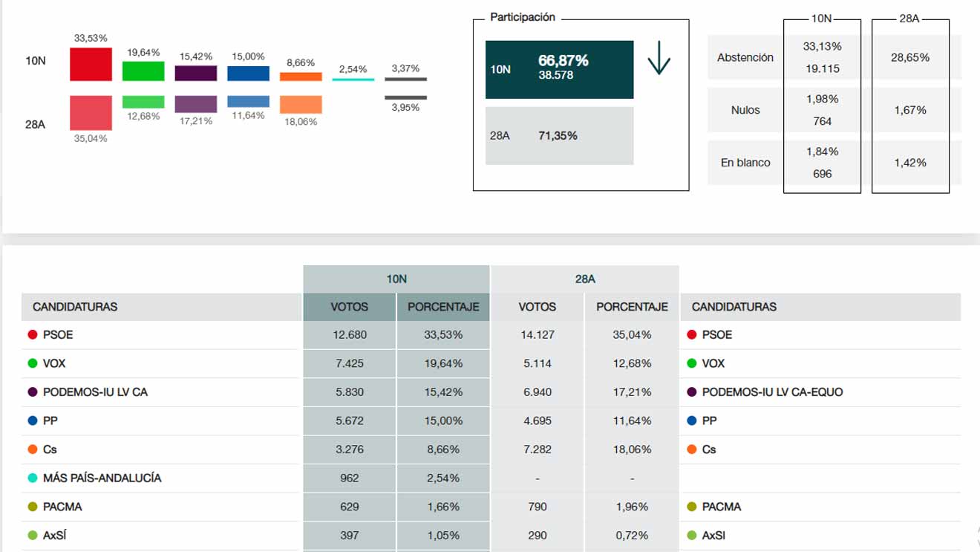Click the orange Cs dot in the left column
980x552 pixels.
click(33, 449)
